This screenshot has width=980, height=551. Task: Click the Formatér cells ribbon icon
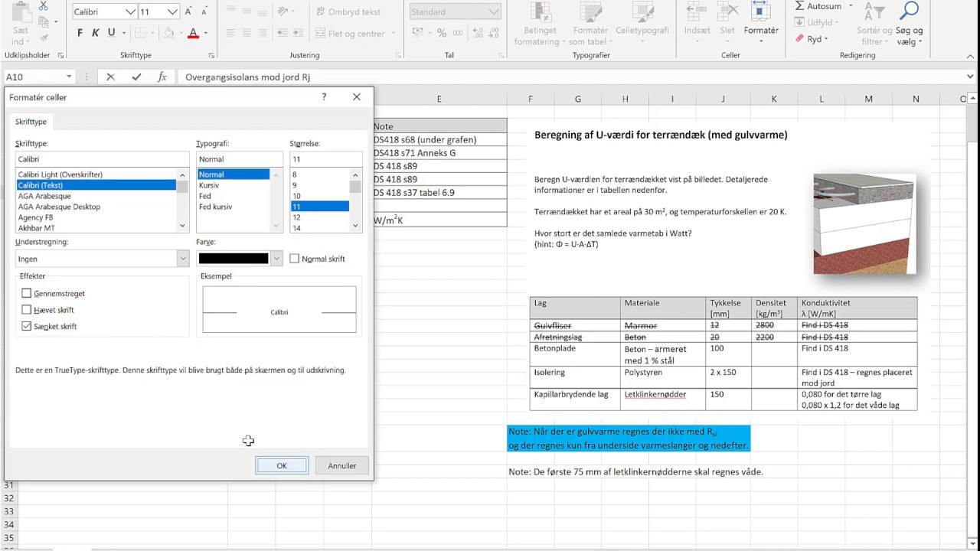[761, 11]
